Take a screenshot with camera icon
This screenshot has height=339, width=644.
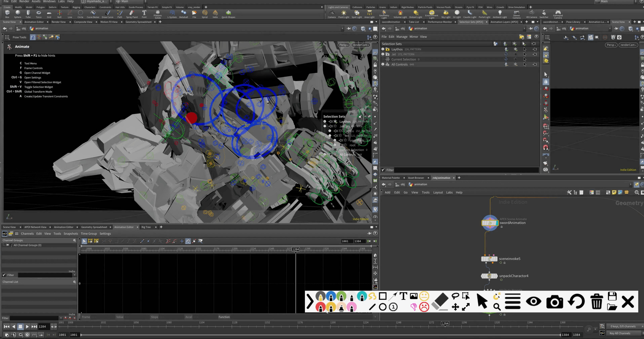pos(555,302)
